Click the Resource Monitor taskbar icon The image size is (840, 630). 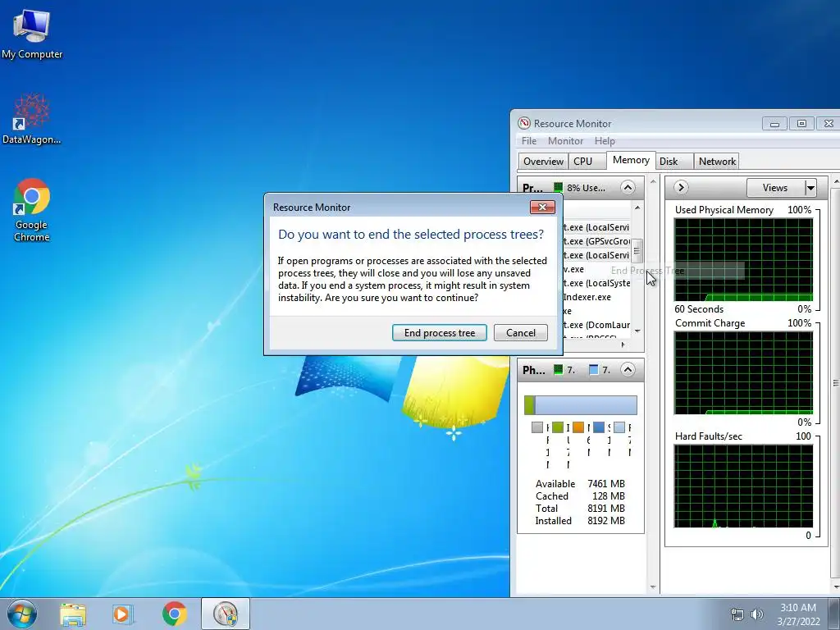[x=226, y=614]
